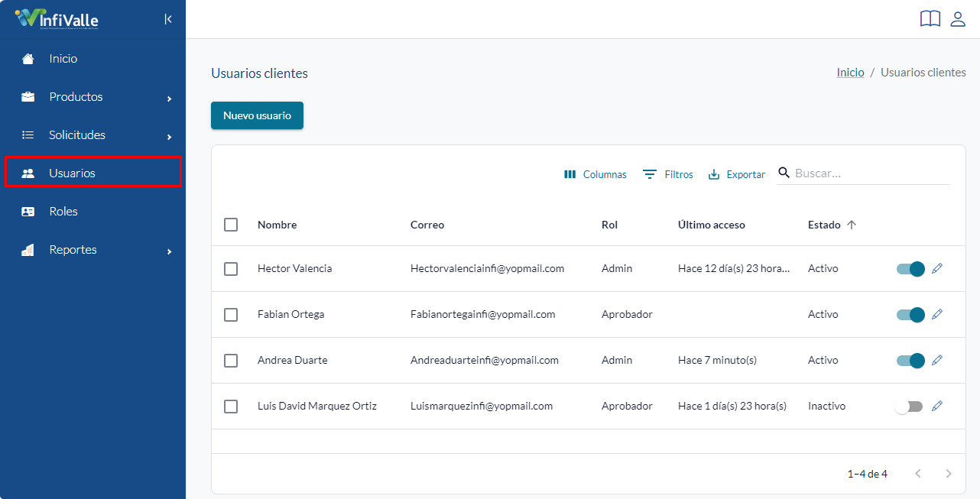Open the Productos menu item
This screenshot has width=980, height=499.
[92, 97]
